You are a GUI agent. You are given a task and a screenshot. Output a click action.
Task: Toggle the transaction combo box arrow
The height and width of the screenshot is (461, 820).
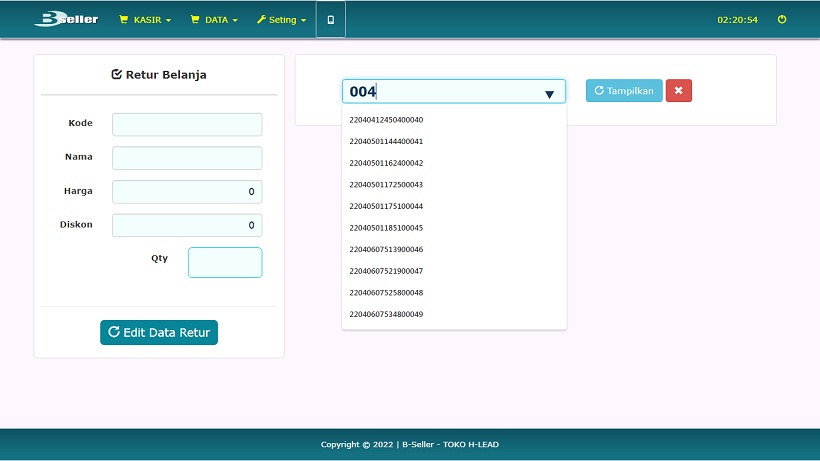(549, 94)
